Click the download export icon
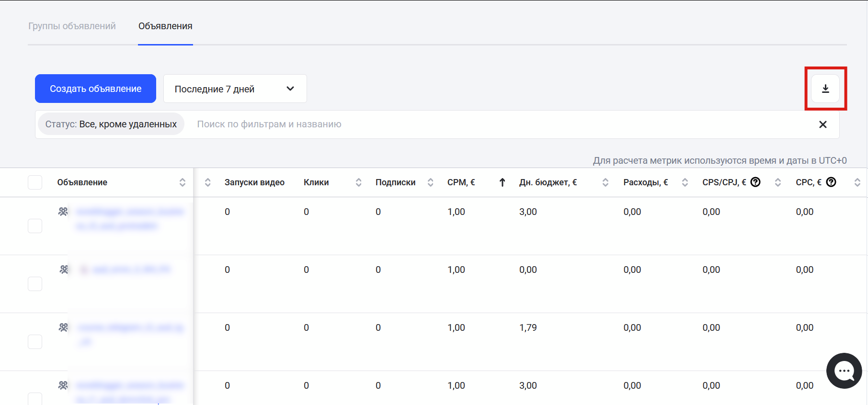Viewport: 868px width, 405px height. coord(825,89)
